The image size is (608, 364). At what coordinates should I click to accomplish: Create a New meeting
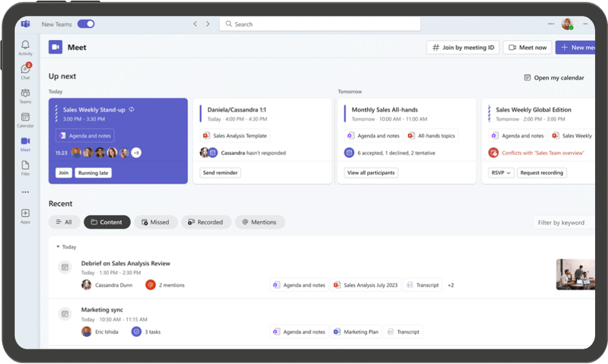point(575,47)
